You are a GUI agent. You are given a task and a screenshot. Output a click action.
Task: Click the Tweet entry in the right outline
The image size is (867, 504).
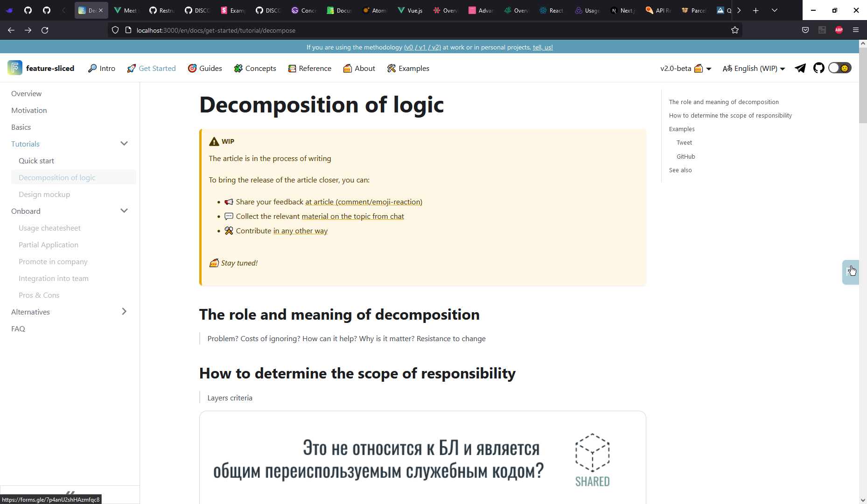point(684,142)
